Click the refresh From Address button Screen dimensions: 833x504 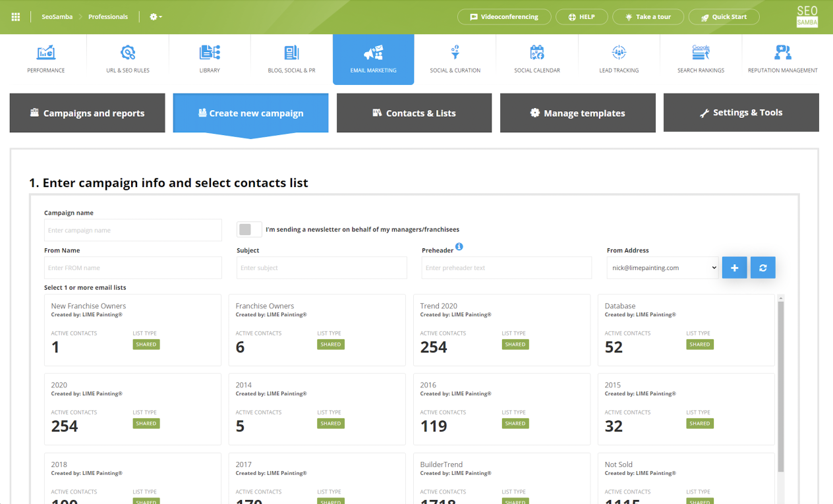[763, 267]
